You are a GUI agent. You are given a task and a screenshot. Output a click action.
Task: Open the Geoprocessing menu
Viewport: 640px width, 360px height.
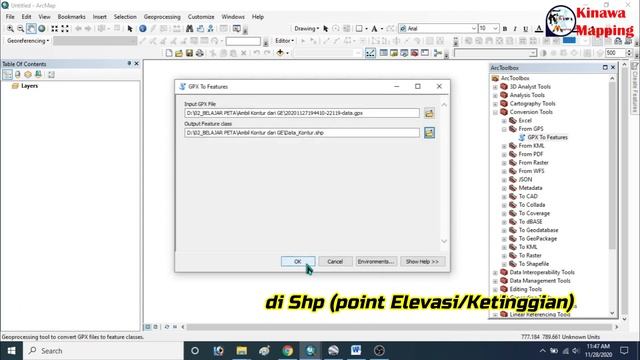tap(162, 17)
